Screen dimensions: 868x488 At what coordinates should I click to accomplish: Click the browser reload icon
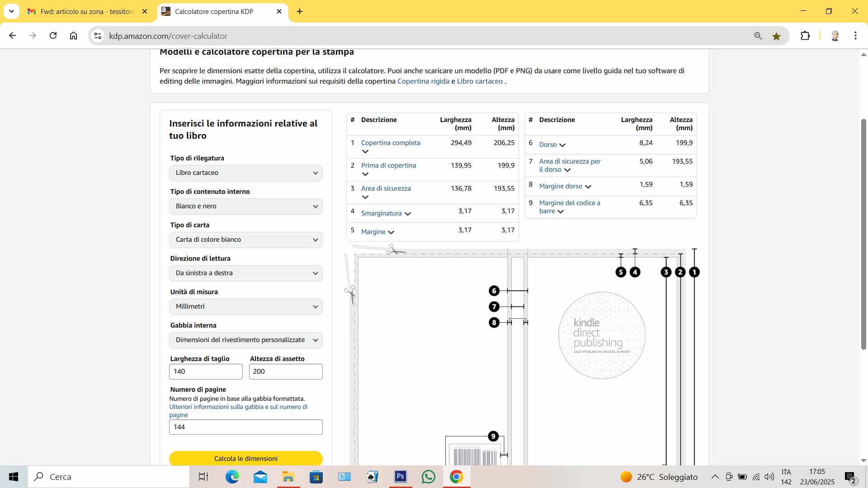click(53, 36)
